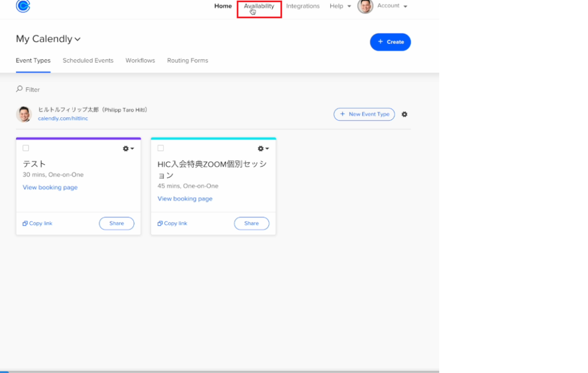
Task: Share the HIC入会特典ZOOM個別セッション event
Action: click(x=252, y=223)
